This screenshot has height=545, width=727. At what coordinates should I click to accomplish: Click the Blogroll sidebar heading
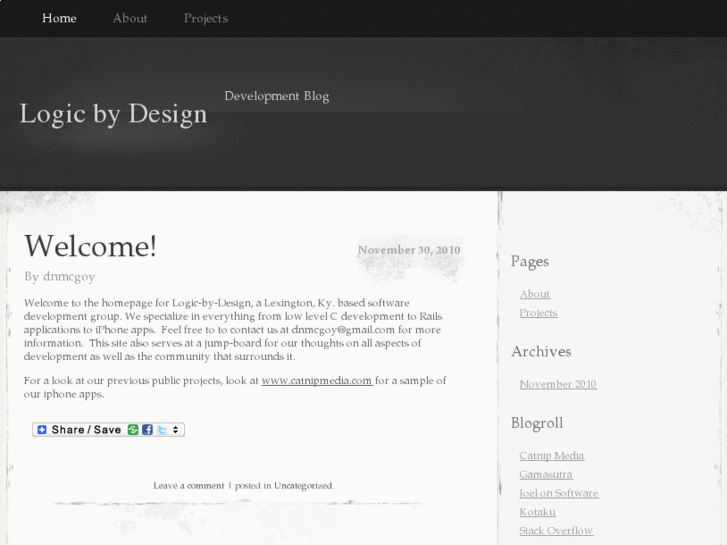pos(537,423)
